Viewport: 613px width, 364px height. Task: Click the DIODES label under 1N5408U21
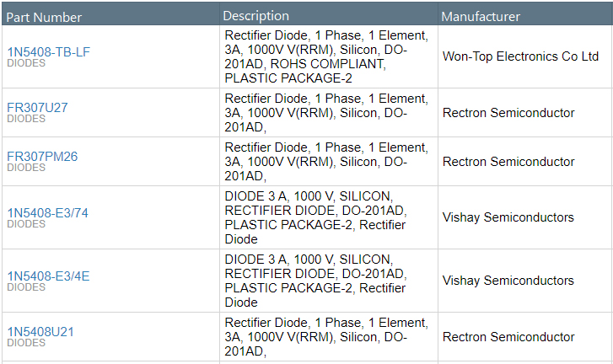pyautogui.click(x=26, y=343)
